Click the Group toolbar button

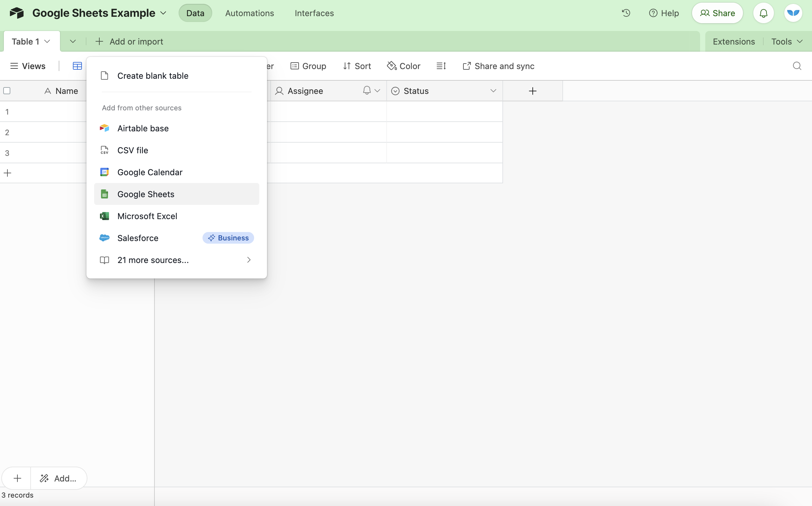tap(308, 66)
